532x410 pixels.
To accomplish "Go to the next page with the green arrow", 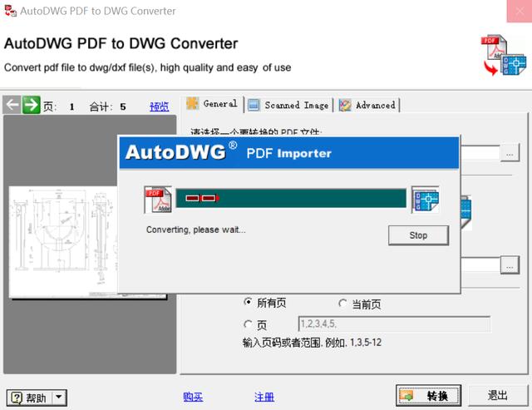I will (32, 105).
